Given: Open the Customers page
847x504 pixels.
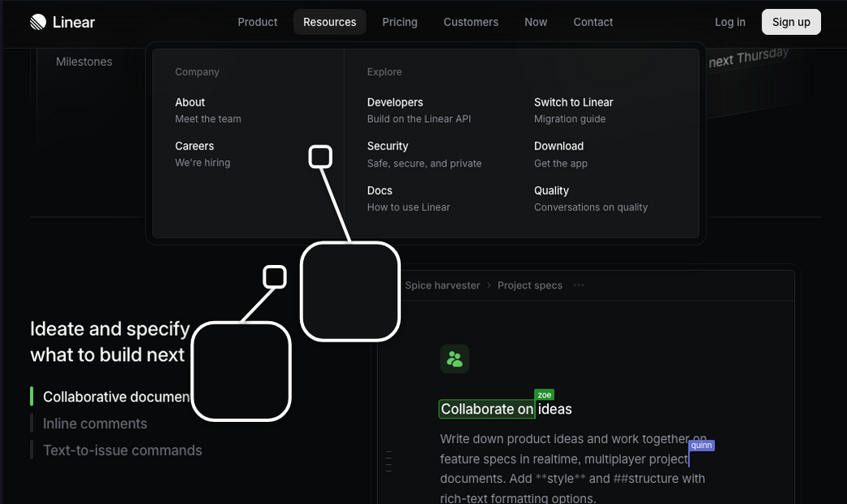Looking at the screenshot, I should pyautogui.click(x=471, y=22).
